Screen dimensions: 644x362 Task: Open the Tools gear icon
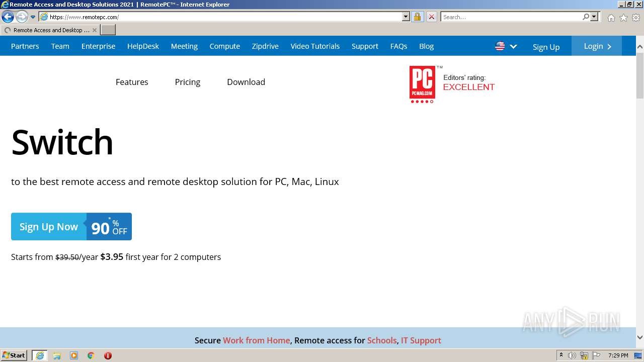pos(636,18)
